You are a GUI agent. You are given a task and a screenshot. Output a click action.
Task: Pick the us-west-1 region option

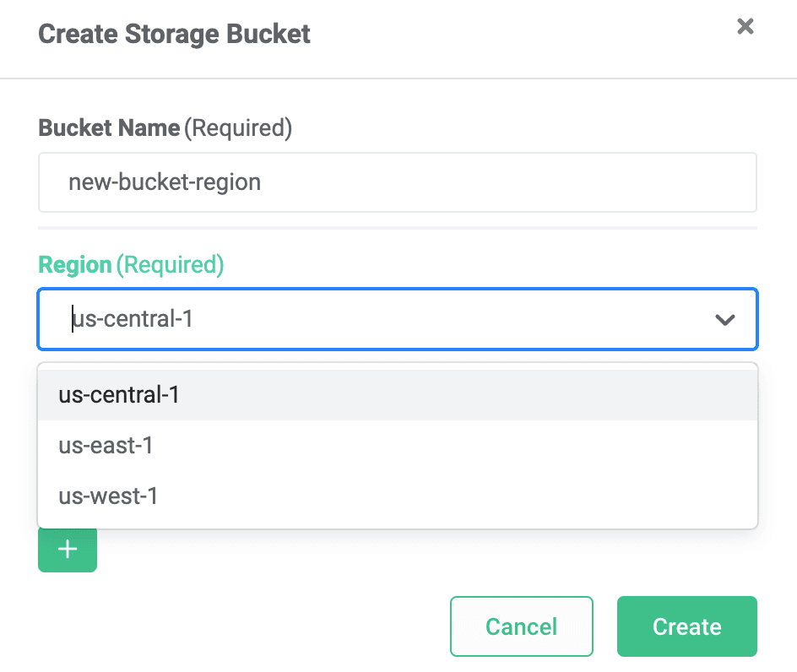click(398, 496)
